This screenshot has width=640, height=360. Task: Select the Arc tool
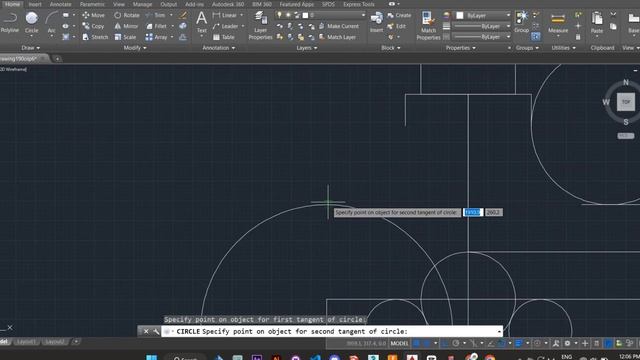(x=51, y=22)
